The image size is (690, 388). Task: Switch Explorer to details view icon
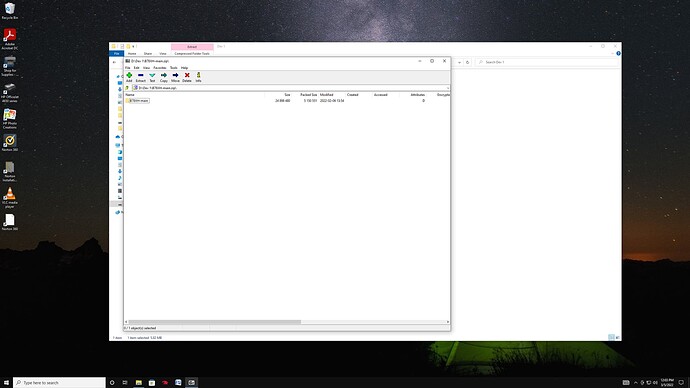(611, 337)
